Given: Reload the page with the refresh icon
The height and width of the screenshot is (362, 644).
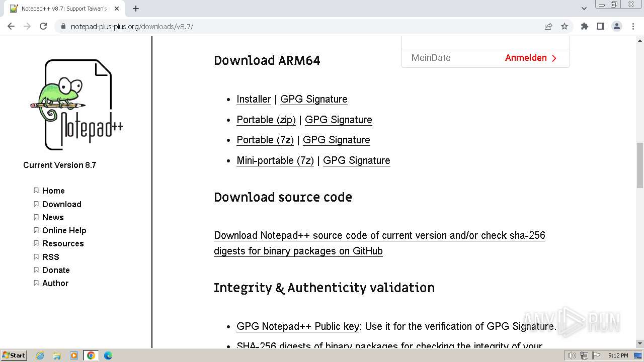Looking at the screenshot, I should point(43,26).
